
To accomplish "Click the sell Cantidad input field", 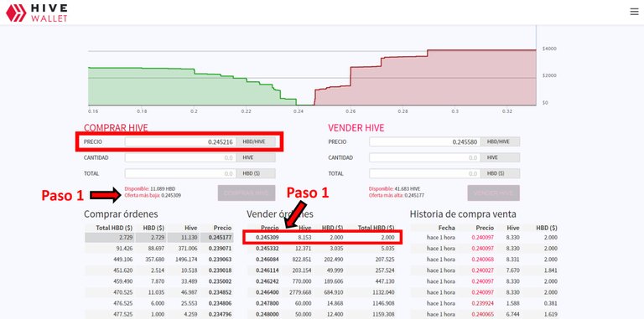I will (x=424, y=157).
